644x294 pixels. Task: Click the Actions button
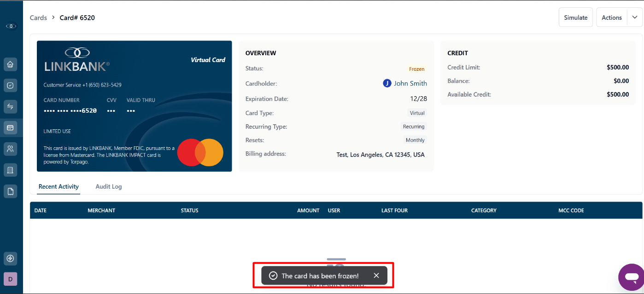[x=612, y=17]
